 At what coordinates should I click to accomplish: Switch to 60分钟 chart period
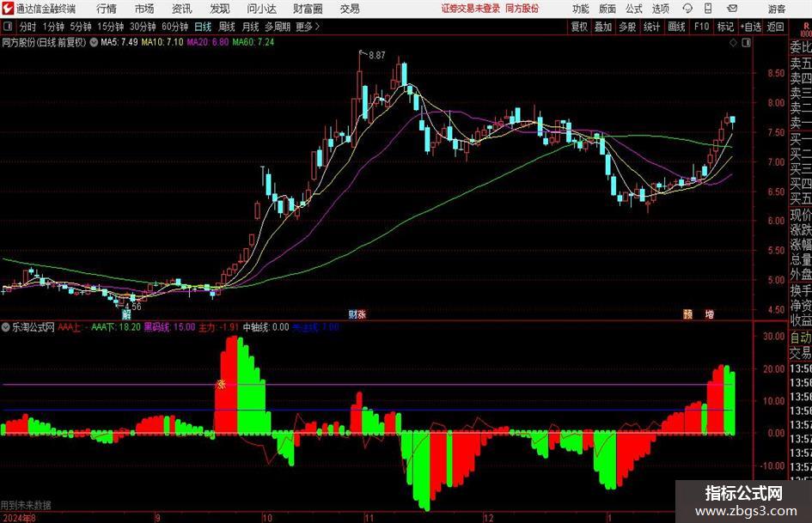pyautogui.click(x=175, y=27)
